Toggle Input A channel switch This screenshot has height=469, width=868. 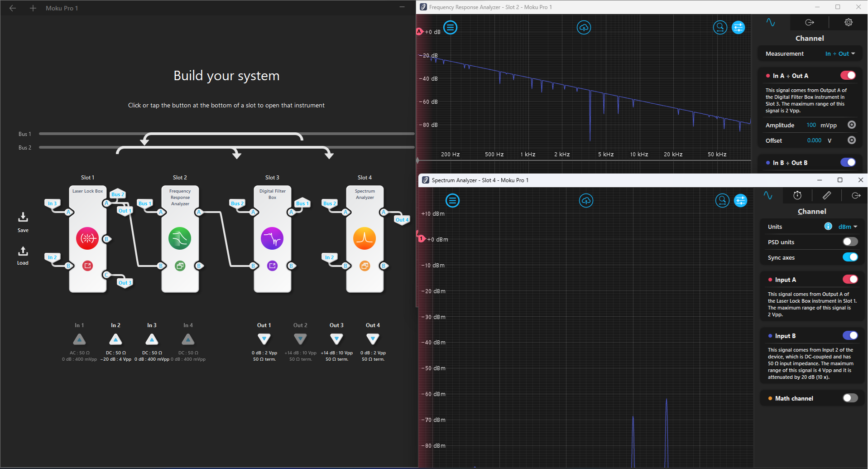(850, 279)
